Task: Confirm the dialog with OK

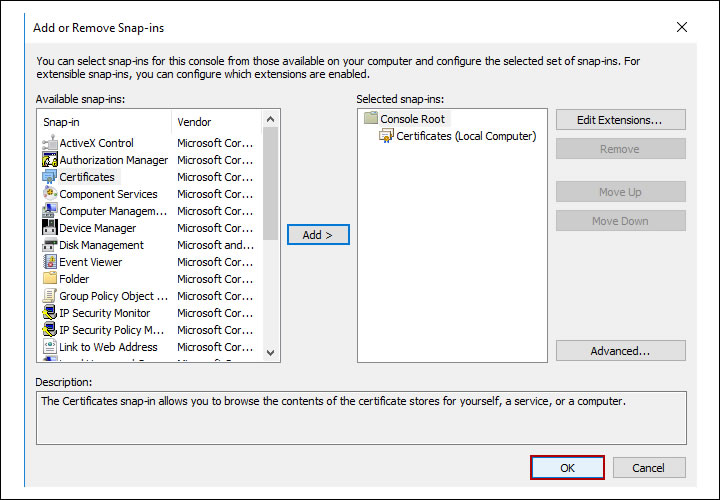Action: click(x=567, y=467)
